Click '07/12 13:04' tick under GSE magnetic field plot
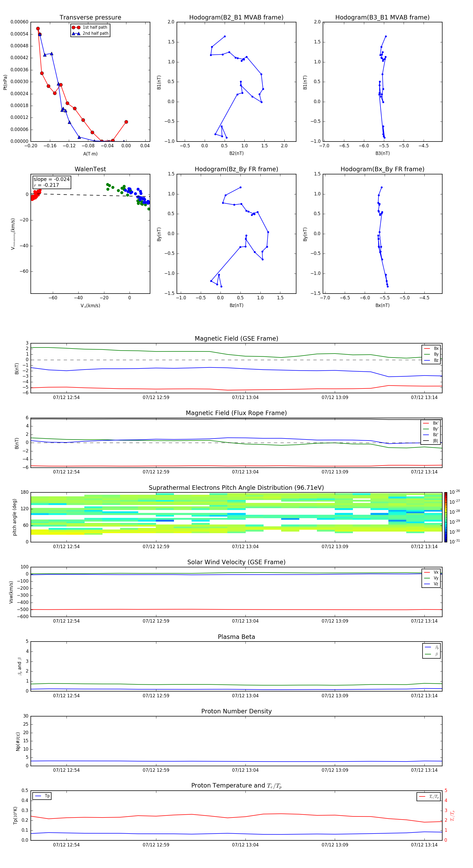 coord(245,398)
